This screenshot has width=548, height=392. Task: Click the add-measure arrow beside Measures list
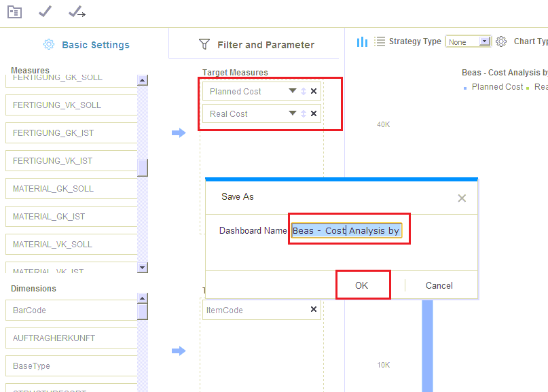179,133
